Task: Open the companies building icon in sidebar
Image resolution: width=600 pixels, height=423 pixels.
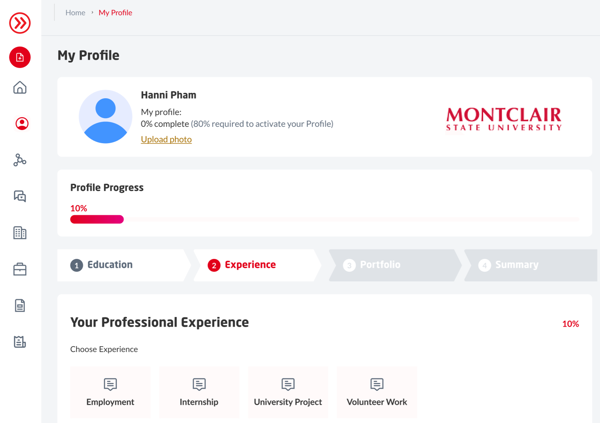Action: coord(19,233)
